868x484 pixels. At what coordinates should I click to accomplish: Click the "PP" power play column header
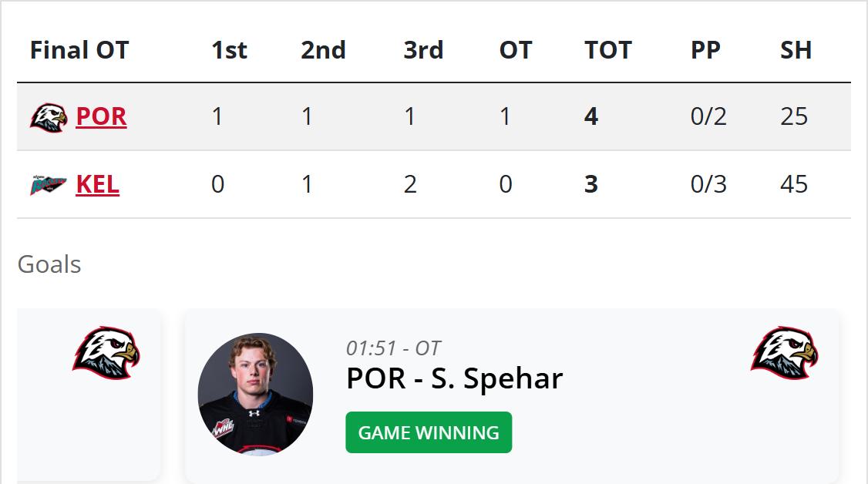tap(705, 50)
